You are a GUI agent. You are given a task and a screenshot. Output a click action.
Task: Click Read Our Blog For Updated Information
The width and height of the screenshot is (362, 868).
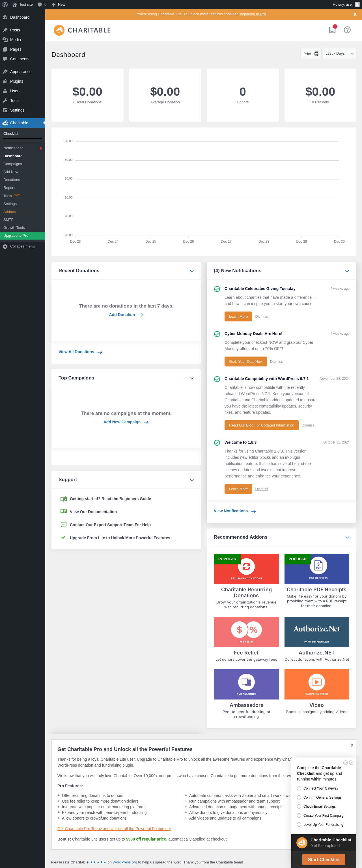point(261,425)
